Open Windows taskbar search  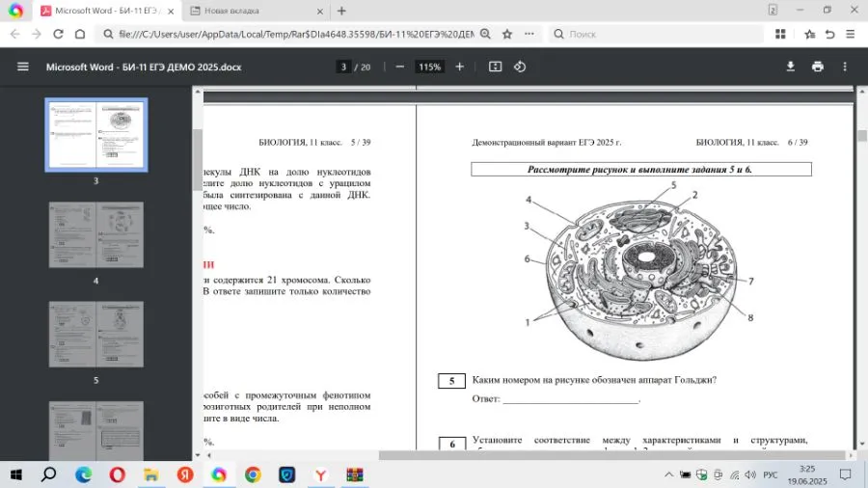(x=49, y=474)
